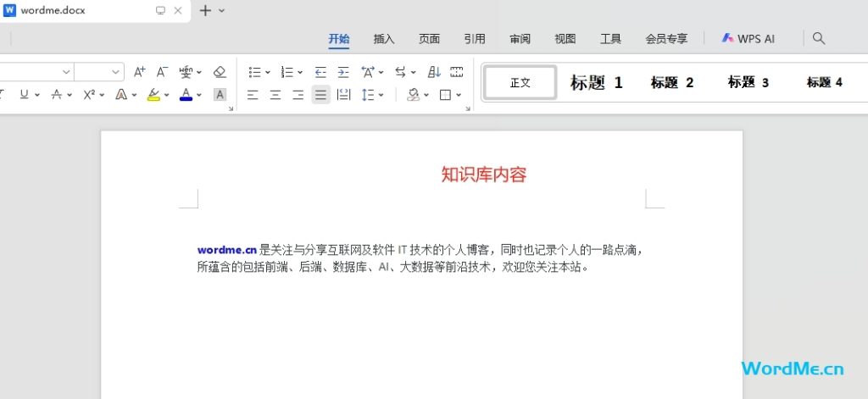
Task: Select the wordme.docx document tab
Action: (x=53, y=10)
